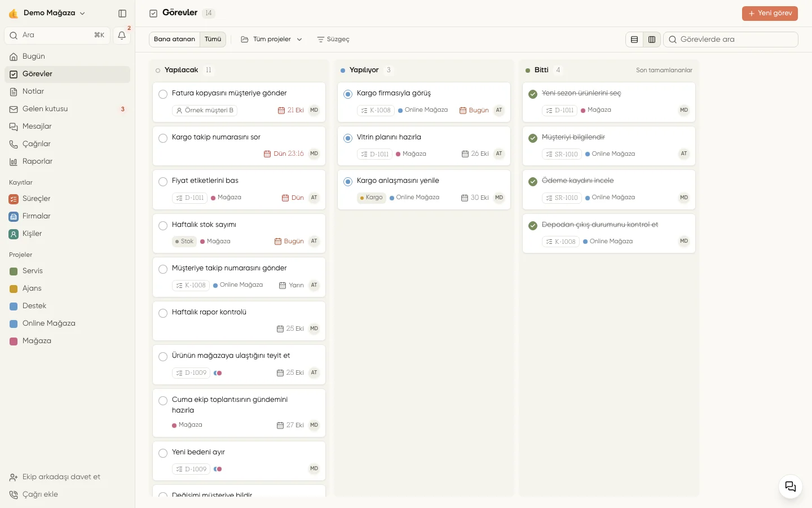Tick the 'Haftalık stok sayımı' circle
This screenshot has width=812, height=508.
(x=163, y=225)
